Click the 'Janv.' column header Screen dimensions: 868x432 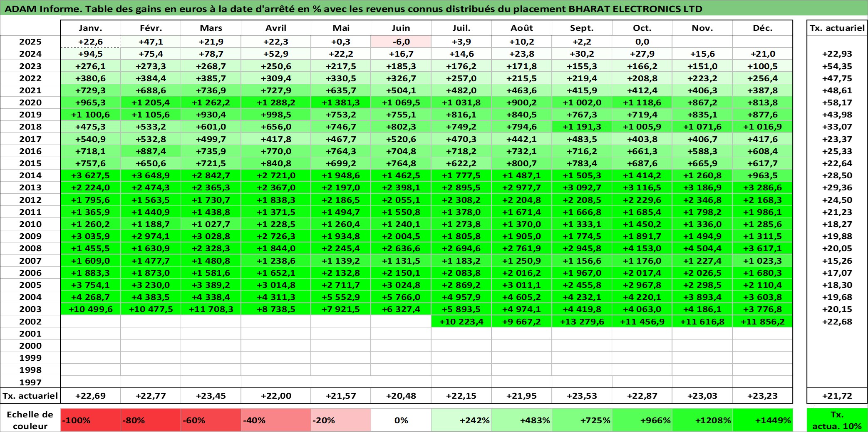tap(91, 28)
